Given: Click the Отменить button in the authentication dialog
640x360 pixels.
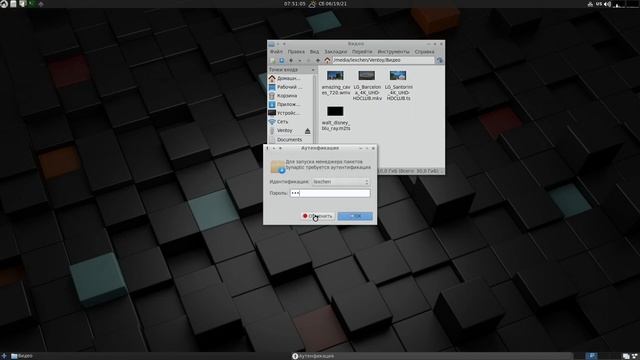Looking at the screenshot, I should 318,216.
